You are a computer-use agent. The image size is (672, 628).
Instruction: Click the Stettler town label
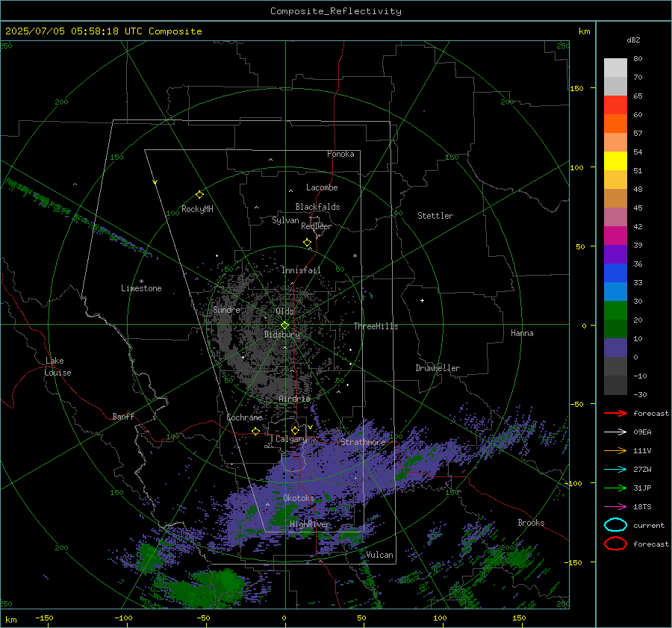435,216
